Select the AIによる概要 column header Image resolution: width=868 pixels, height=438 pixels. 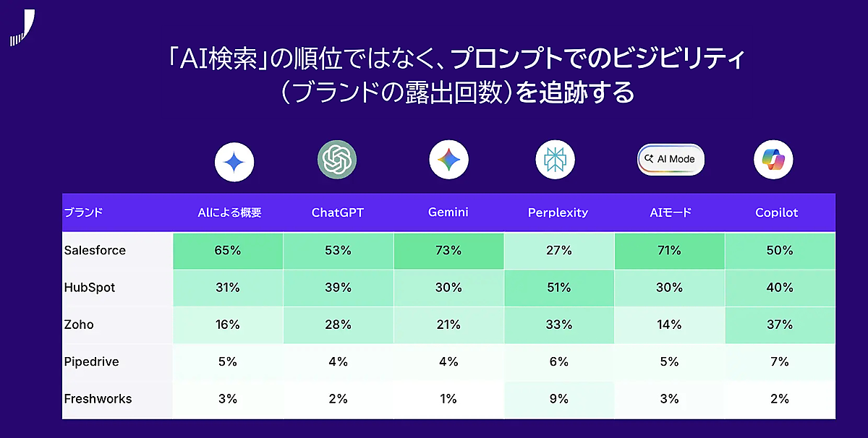(x=230, y=212)
